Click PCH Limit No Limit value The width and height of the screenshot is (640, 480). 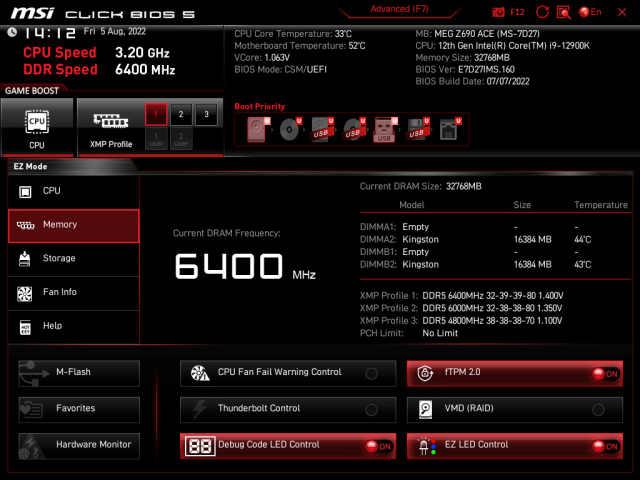pos(440,333)
